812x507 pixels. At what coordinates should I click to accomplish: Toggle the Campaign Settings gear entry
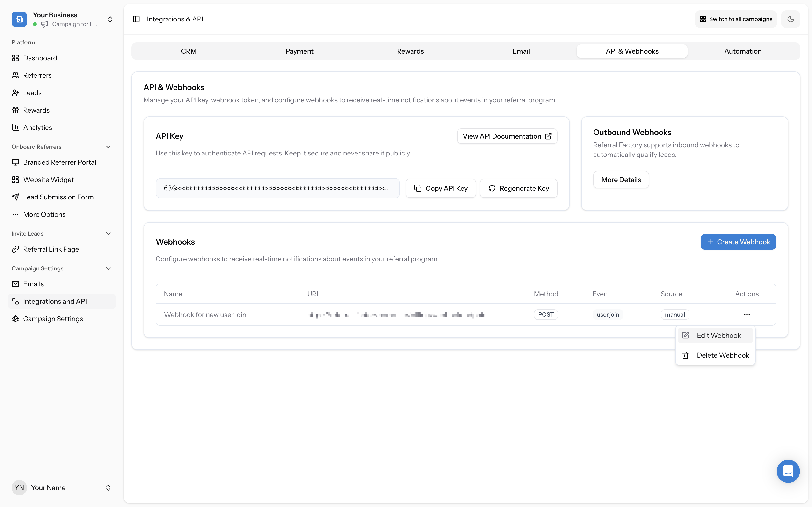click(x=15, y=318)
